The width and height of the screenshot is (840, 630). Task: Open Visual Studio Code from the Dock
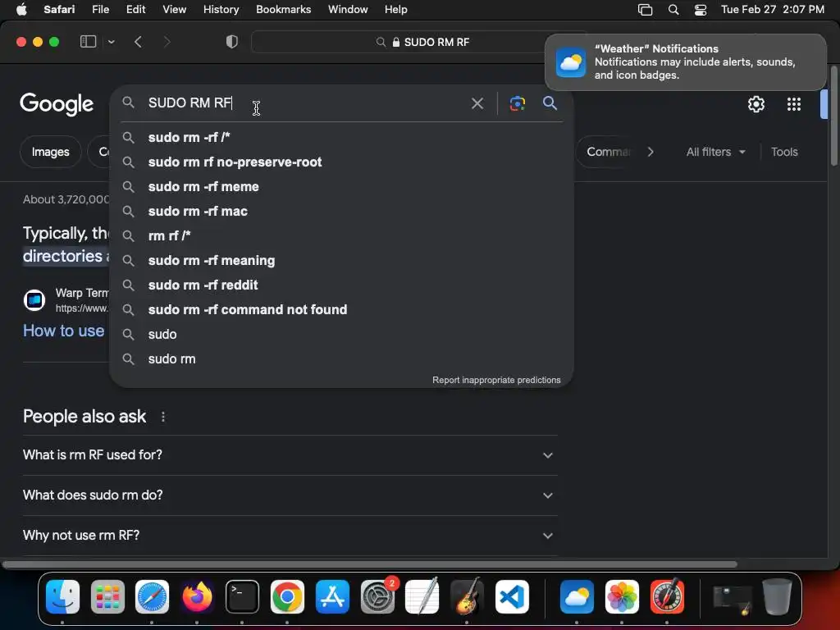pos(512,597)
